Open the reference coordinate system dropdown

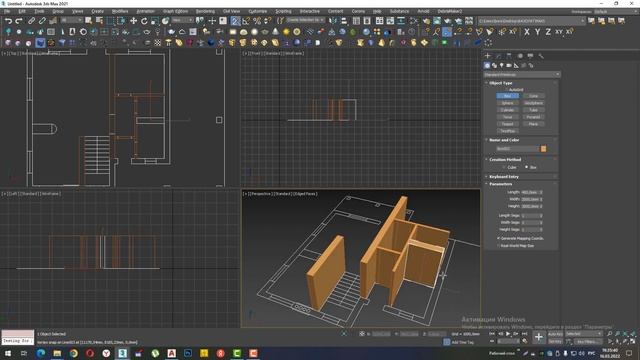pos(182,20)
